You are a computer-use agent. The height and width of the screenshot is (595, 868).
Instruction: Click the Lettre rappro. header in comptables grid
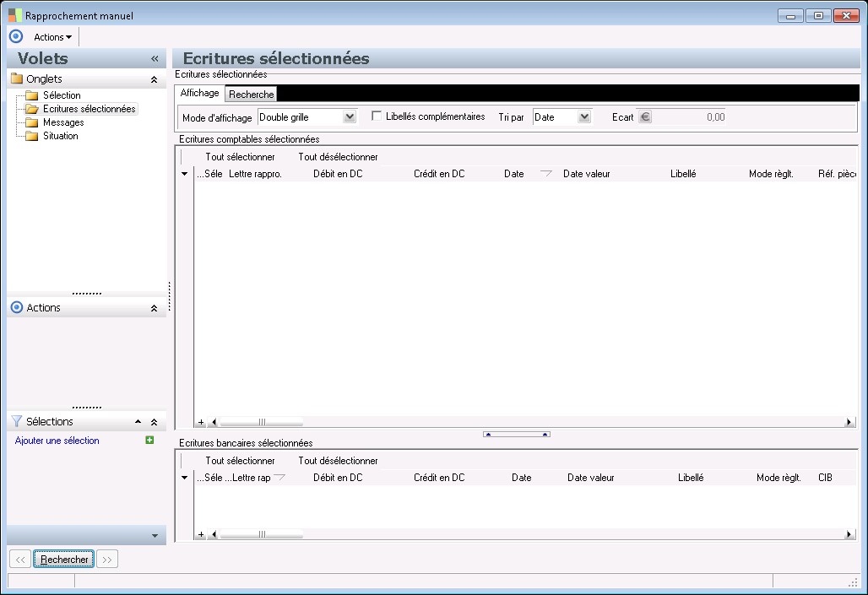click(x=255, y=174)
